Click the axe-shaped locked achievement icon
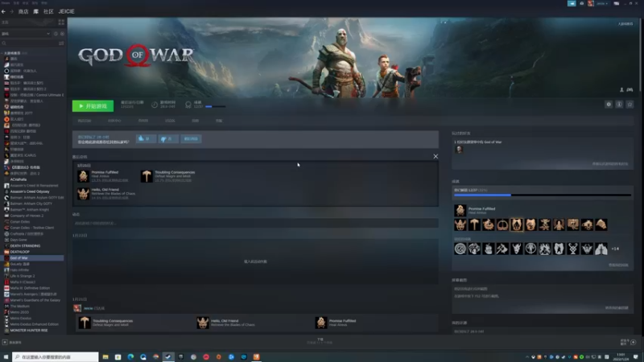The image size is (644, 362). tap(502, 249)
